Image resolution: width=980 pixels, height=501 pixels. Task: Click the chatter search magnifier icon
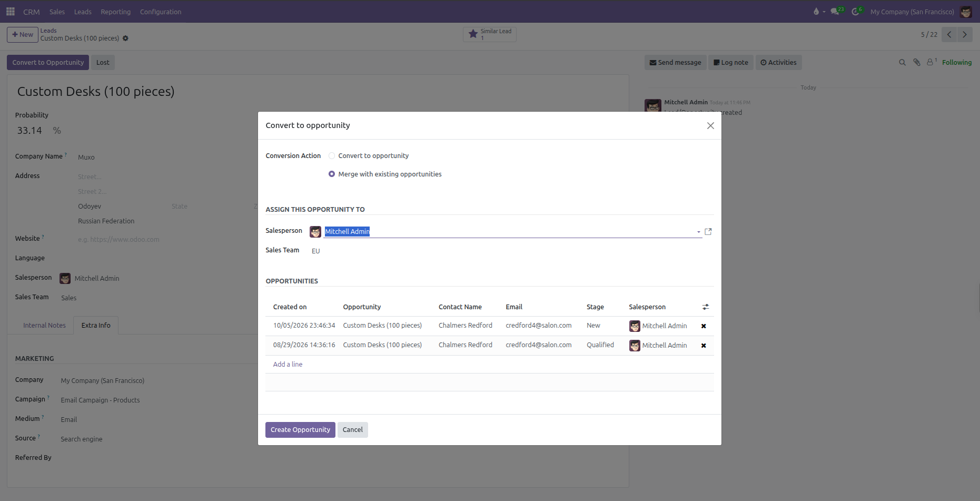point(902,63)
